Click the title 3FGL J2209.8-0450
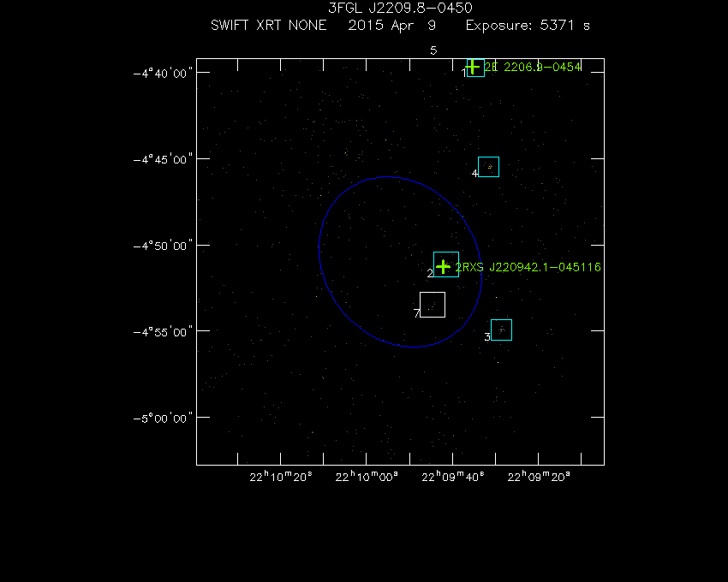The width and height of the screenshot is (728, 582). 400,8
